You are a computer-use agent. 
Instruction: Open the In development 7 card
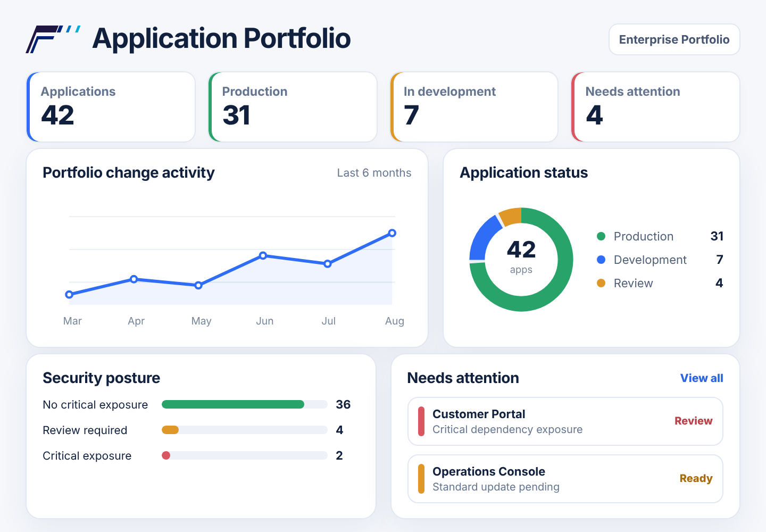click(x=474, y=107)
